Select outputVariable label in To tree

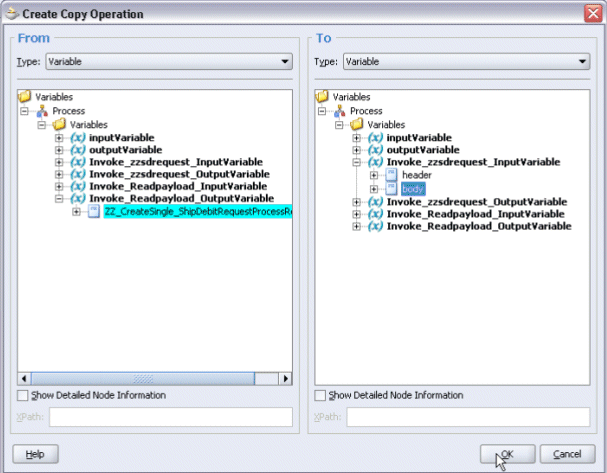coord(423,150)
